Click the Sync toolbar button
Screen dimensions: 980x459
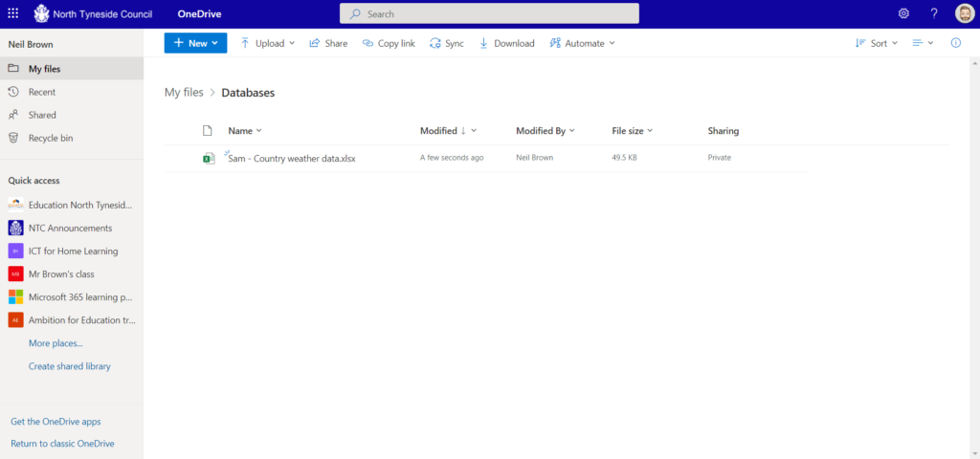coord(447,43)
